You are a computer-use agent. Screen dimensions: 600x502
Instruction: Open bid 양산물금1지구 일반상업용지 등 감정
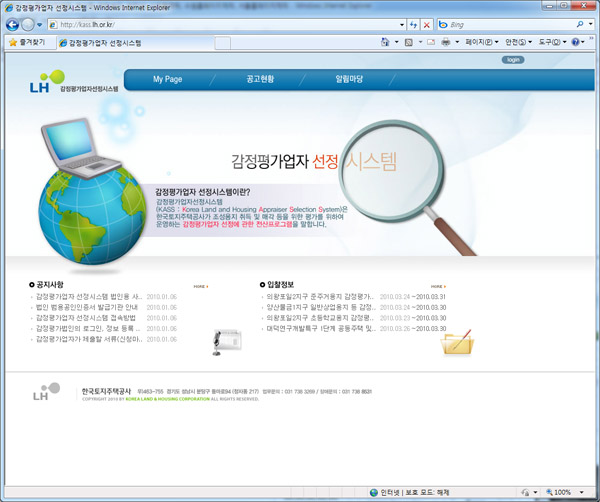(321, 307)
